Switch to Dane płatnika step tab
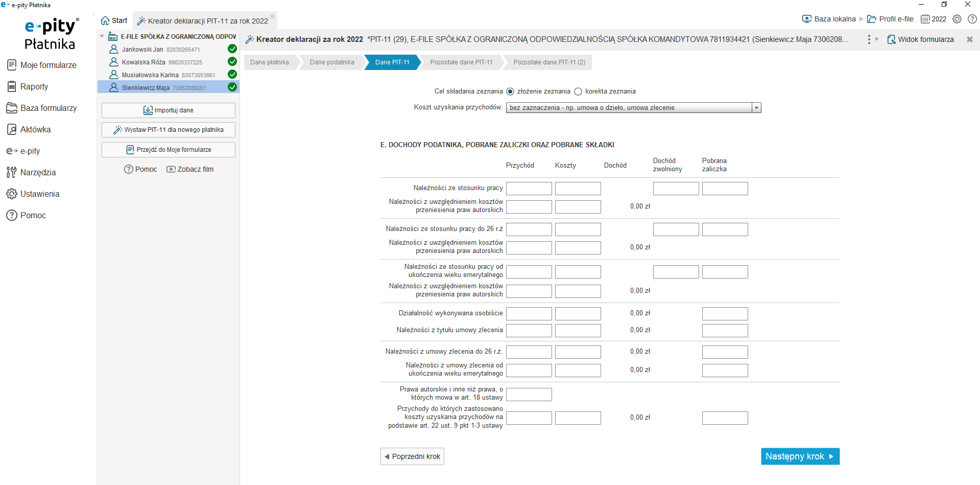Viewport: 980px width, 485px height. [270, 62]
